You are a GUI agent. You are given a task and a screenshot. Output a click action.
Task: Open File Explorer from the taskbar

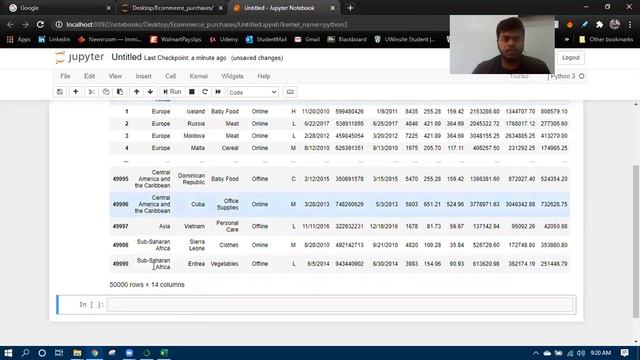pos(77,353)
